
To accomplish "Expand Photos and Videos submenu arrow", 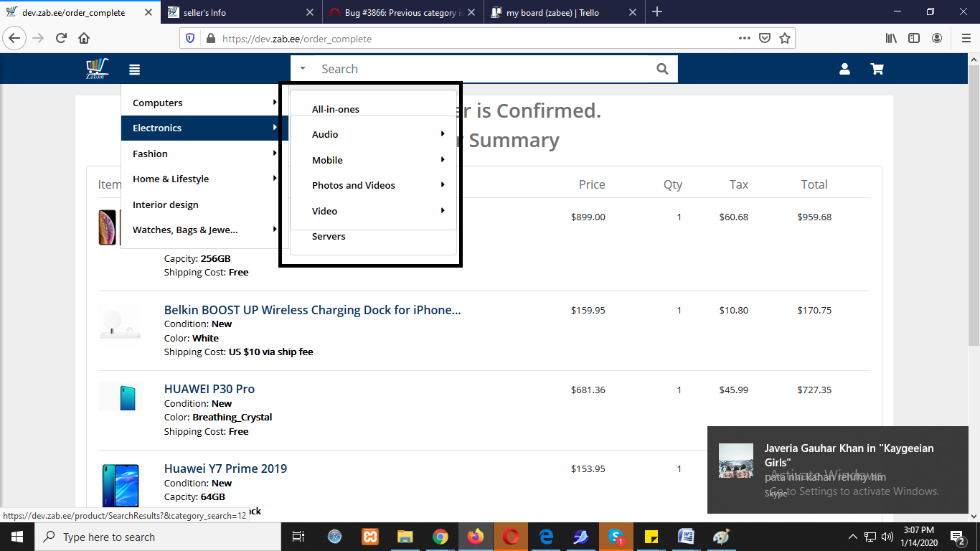I will (x=443, y=185).
